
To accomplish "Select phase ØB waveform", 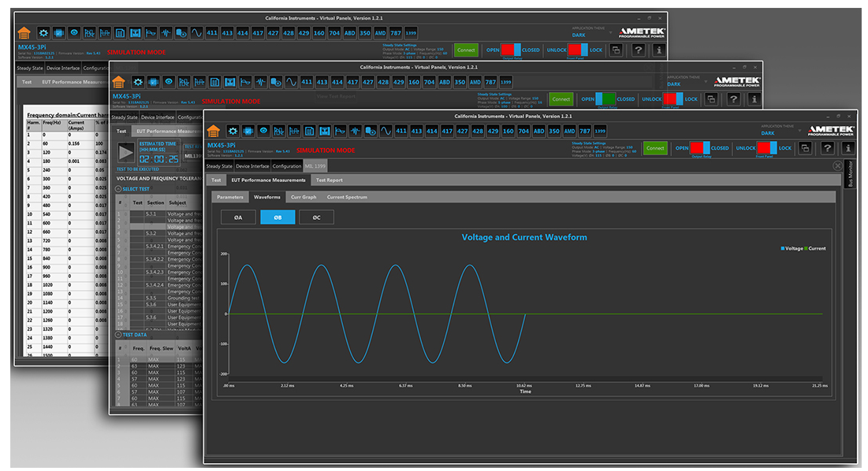I will coord(278,217).
